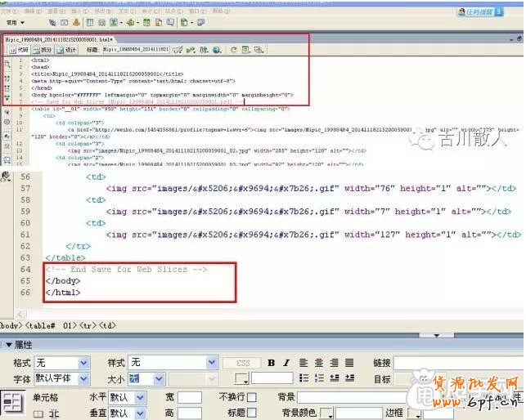Insert a hyperlink from the Insert bar

pyautogui.click(x=52, y=22)
